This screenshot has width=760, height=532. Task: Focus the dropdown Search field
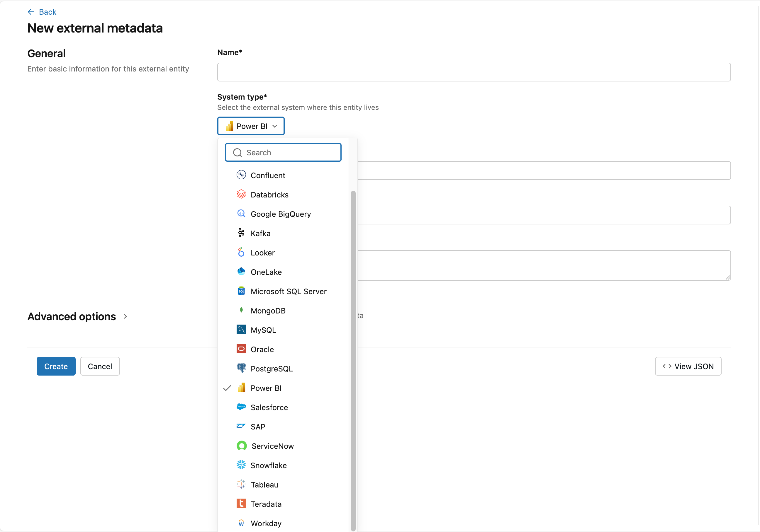283,152
